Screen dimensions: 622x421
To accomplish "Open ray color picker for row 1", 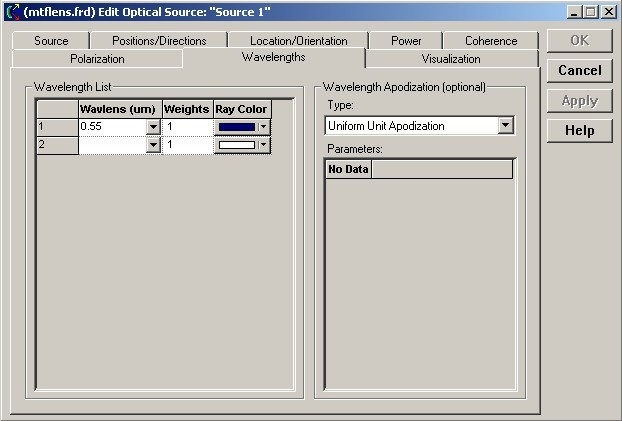I will point(263,127).
